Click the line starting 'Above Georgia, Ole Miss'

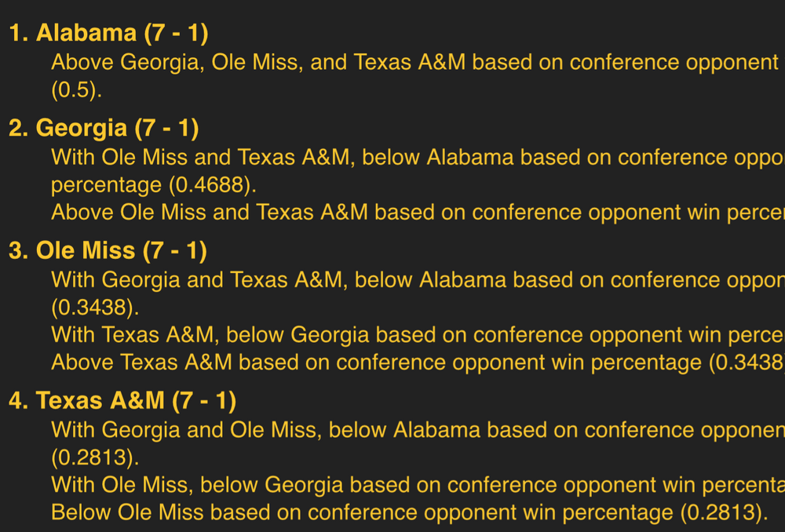414,62
